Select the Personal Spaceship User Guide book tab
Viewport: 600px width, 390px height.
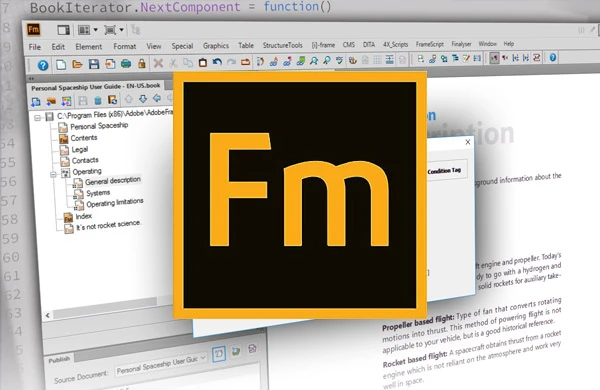point(96,87)
